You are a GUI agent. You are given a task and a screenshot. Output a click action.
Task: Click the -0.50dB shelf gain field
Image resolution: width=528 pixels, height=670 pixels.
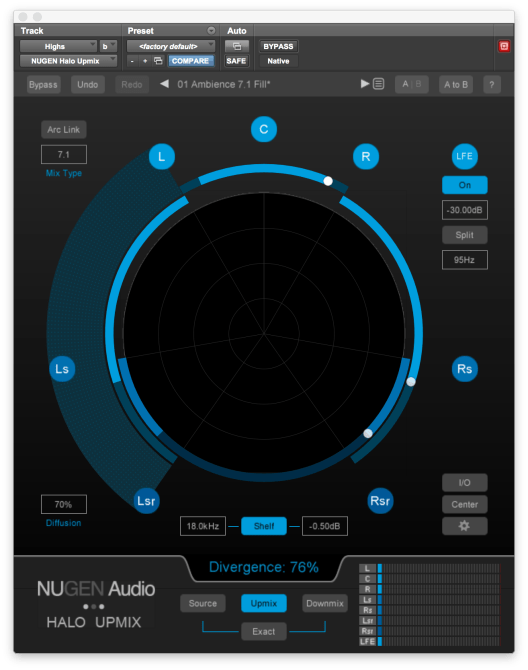point(325,526)
